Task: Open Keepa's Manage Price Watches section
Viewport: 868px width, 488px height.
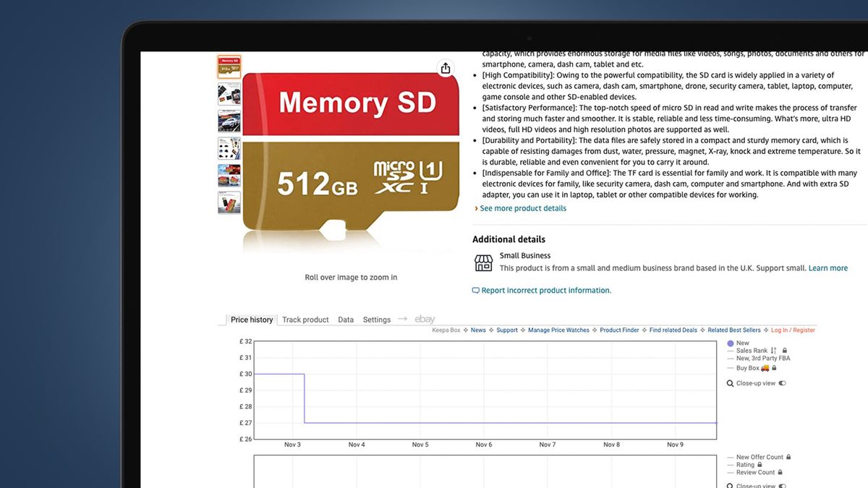Action: click(x=559, y=330)
